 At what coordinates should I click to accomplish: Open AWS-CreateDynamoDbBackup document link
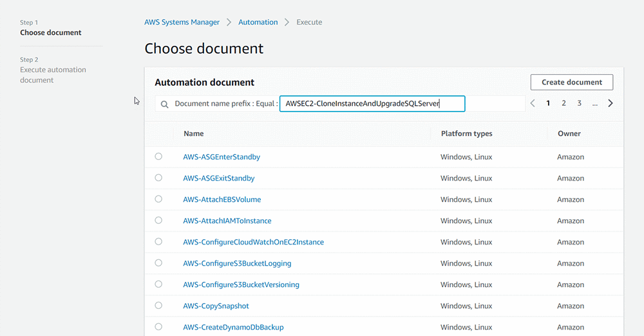(x=233, y=327)
